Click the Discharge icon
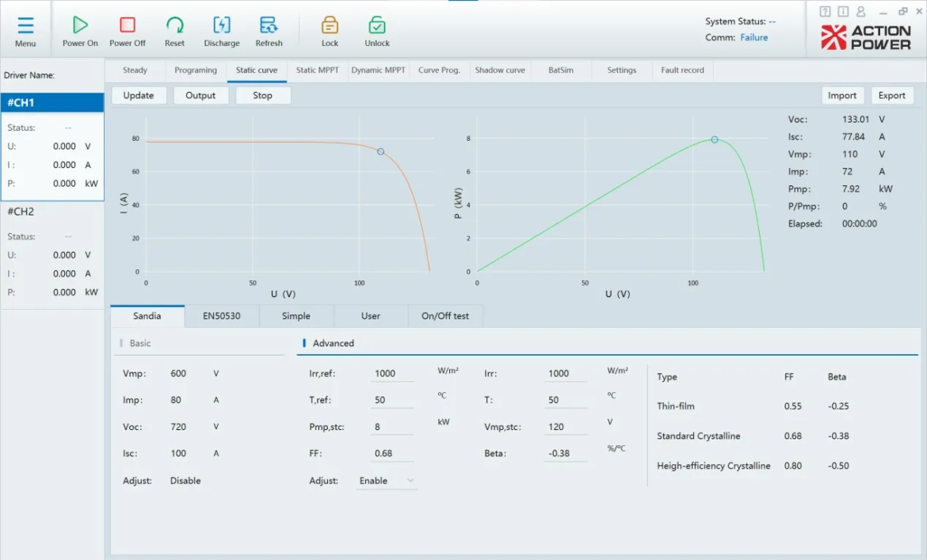This screenshot has height=560, width=927. (222, 25)
